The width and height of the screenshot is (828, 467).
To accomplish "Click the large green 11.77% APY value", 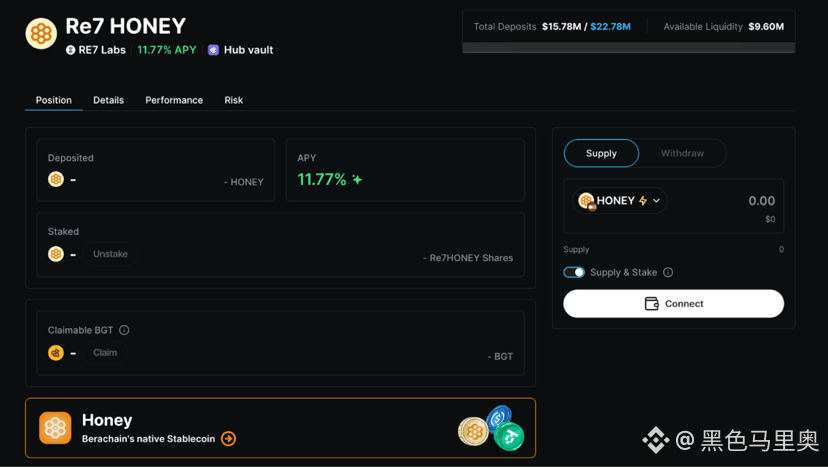I will (322, 180).
